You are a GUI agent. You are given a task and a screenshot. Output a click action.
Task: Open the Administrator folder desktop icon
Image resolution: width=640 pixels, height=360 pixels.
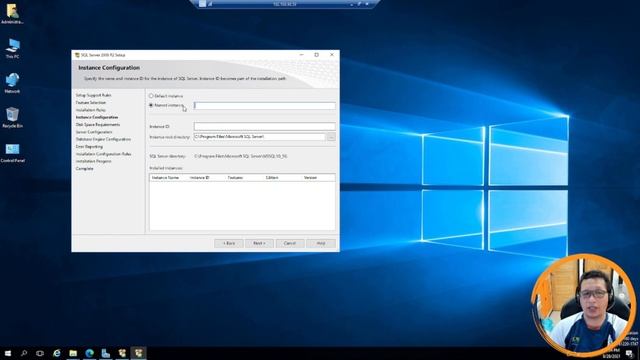12,13
